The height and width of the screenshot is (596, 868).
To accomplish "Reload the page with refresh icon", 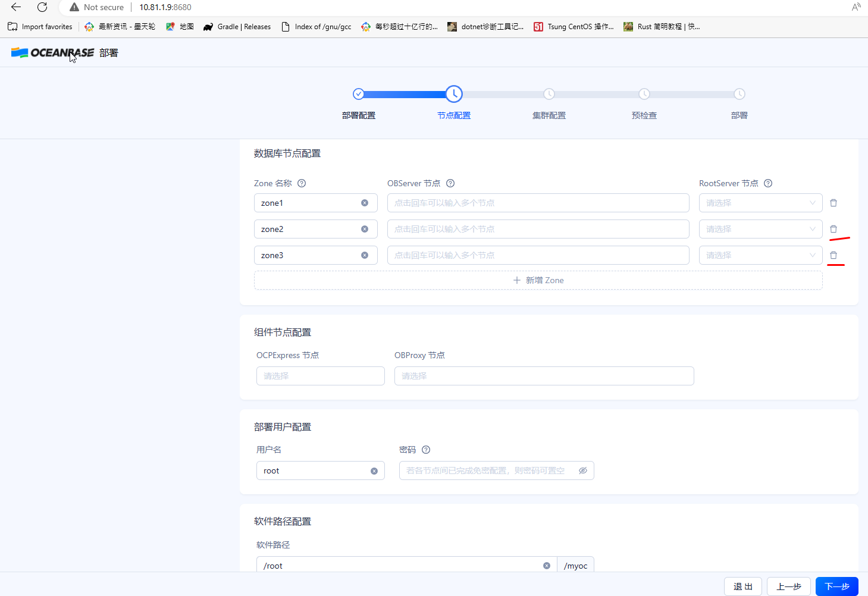I will pyautogui.click(x=42, y=7).
